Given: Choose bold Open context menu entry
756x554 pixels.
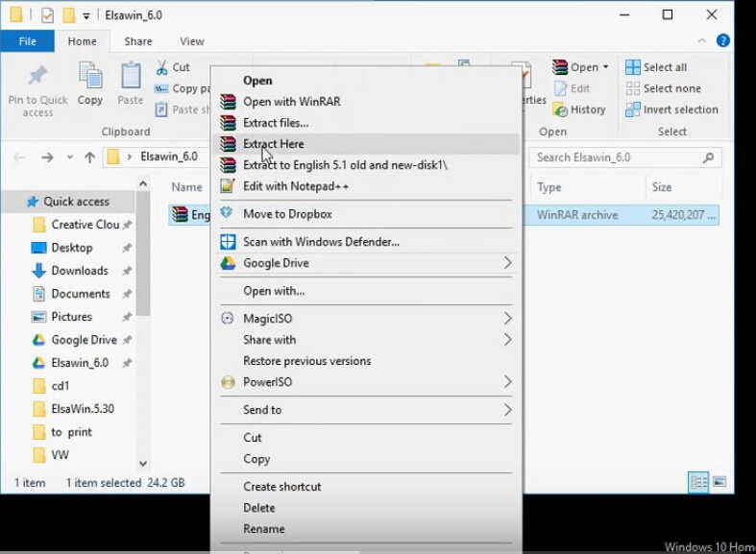Looking at the screenshot, I should [x=366, y=81].
